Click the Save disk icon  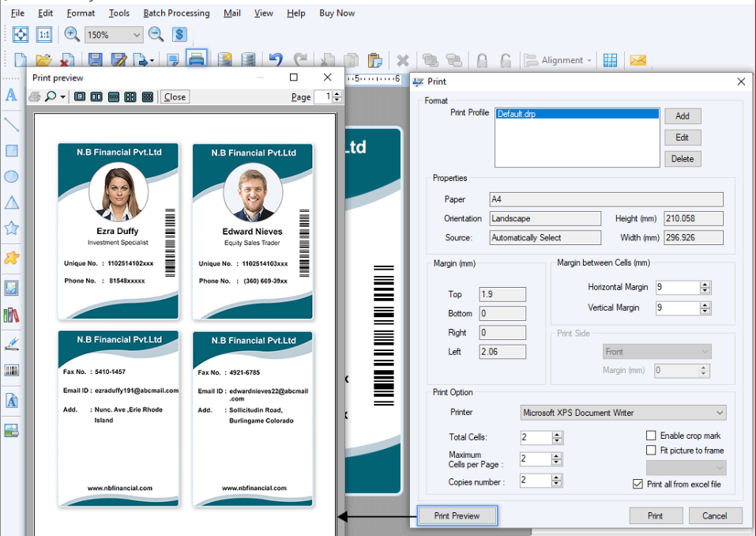95,60
